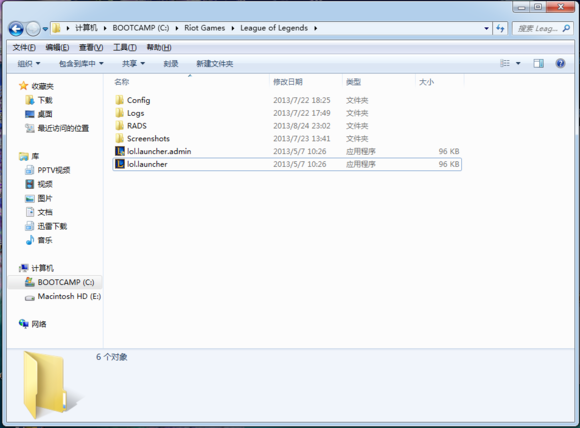The width and height of the screenshot is (580, 428).
Task: Open the address bar history dropdown
Action: tap(486, 28)
